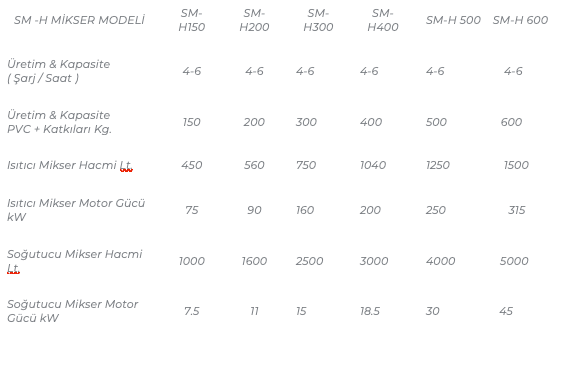Select the 600 capacity value
Screen dimensions: 568x373
pos(511,122)
